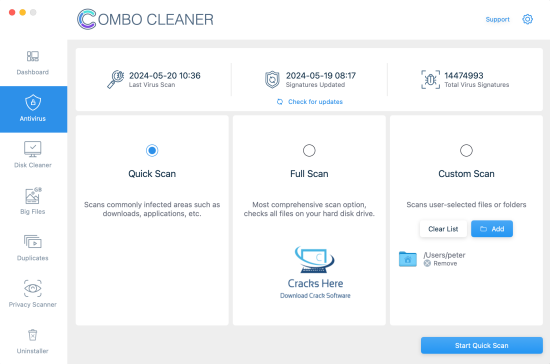Click Check for updates link
The height and width of the screenshot is (364, 550).
[x=315, y=102]
